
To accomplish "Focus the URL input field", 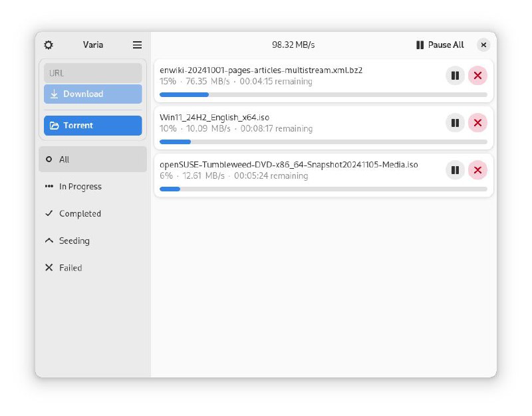I will (92, 72).
